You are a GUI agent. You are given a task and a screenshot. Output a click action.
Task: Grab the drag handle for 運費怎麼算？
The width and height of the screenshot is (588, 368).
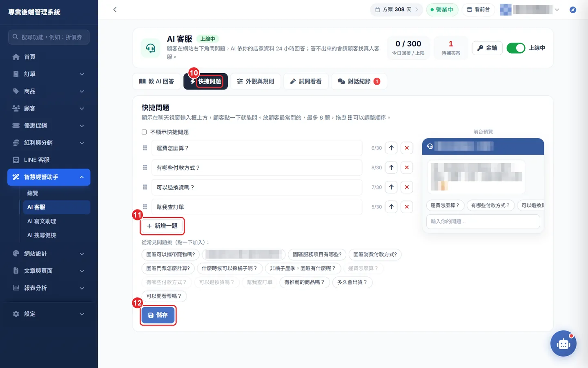(145, 148)
